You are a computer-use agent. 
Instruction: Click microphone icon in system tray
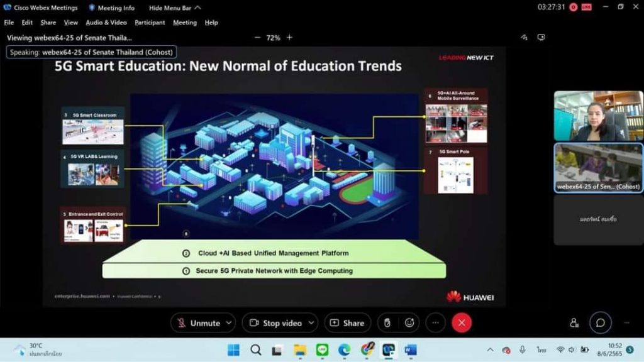click(523, 350)
